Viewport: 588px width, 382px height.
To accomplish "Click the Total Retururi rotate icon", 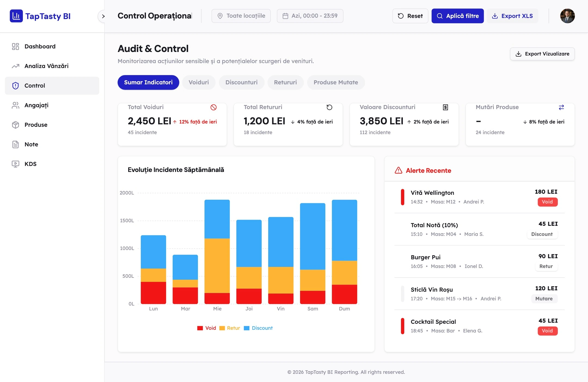I will click(x=329, y=107).
